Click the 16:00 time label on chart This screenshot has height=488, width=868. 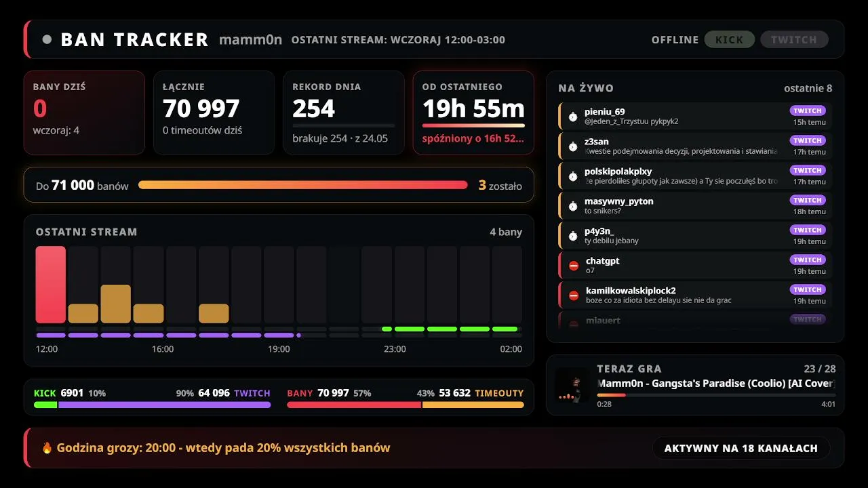(x=163, y=349)
